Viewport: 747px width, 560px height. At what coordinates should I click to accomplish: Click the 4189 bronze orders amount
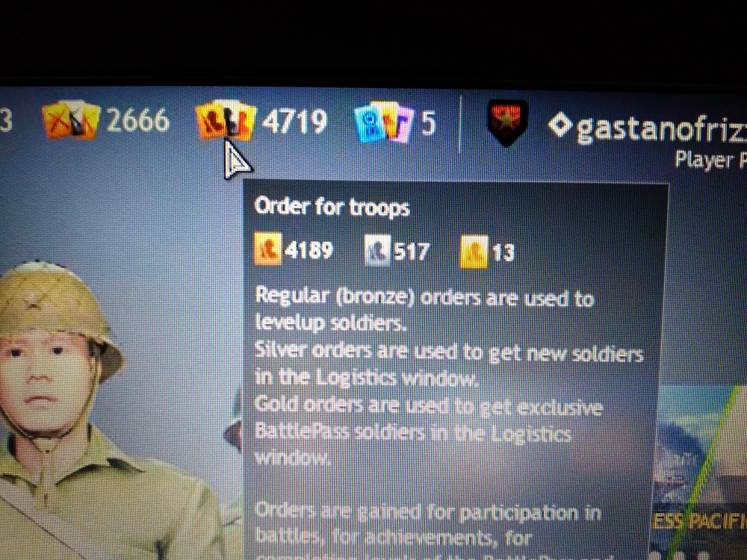309,249
